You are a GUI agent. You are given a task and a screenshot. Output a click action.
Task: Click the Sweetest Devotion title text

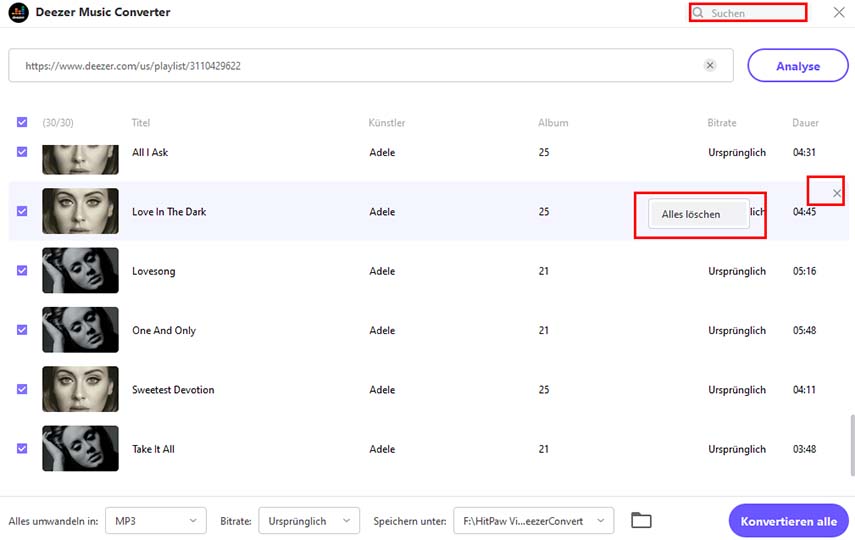173,390
